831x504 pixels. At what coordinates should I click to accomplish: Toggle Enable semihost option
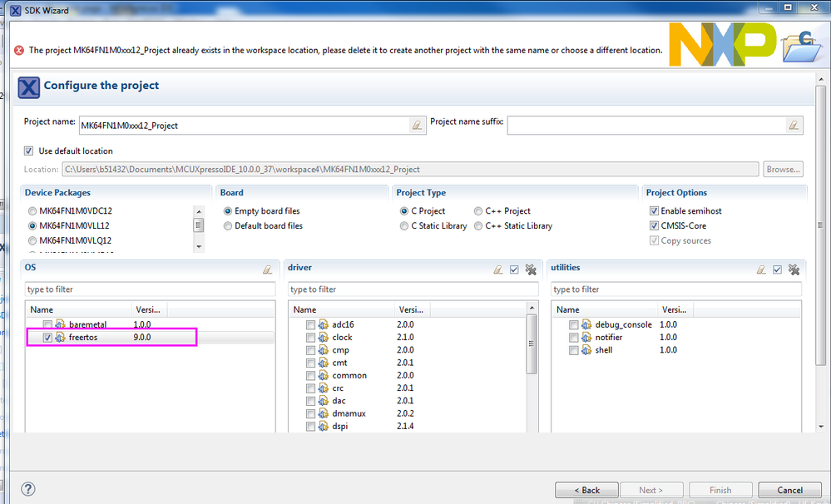pos(654,211)
